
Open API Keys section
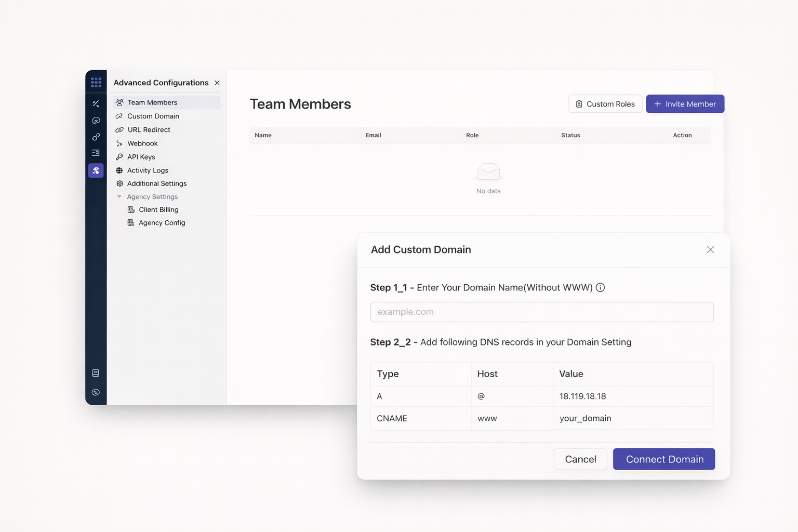click(141, 157)
